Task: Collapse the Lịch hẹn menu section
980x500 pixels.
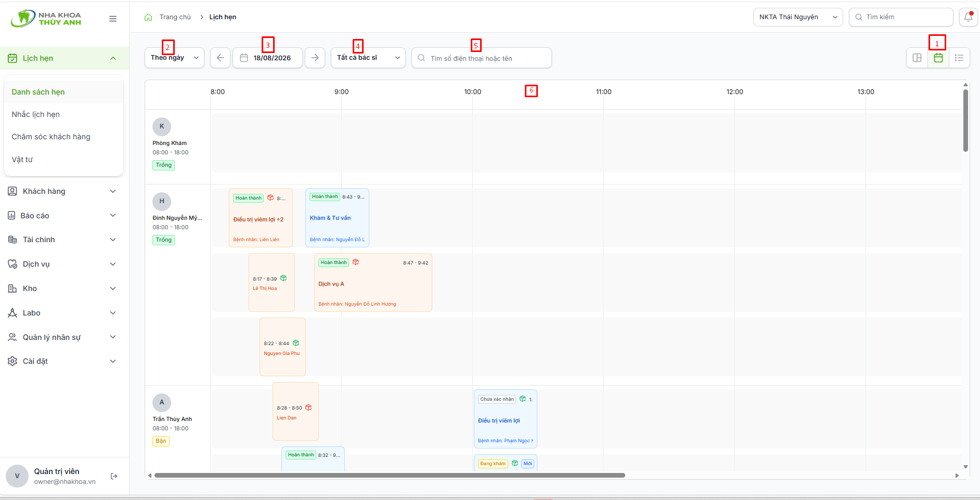Action: click(65, 58)
